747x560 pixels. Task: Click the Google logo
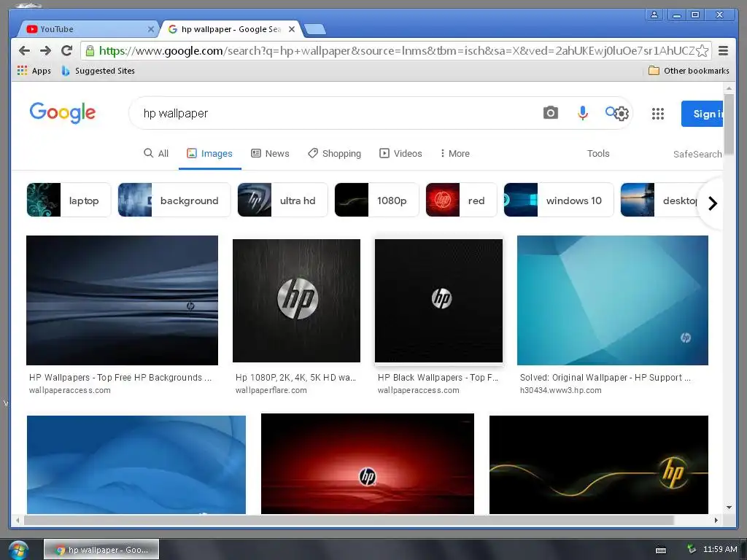click(63, 113)
